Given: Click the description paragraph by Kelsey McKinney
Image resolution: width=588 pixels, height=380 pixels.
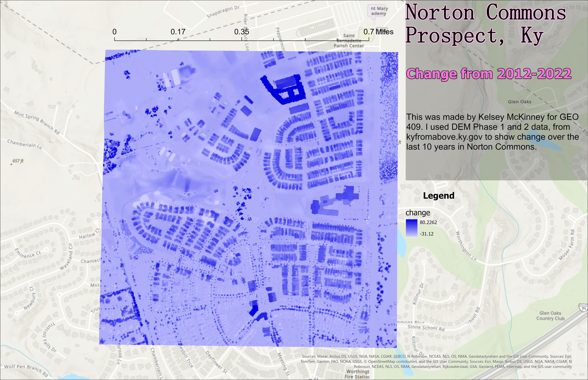Looking at the screenshot, I should [492, 132].
